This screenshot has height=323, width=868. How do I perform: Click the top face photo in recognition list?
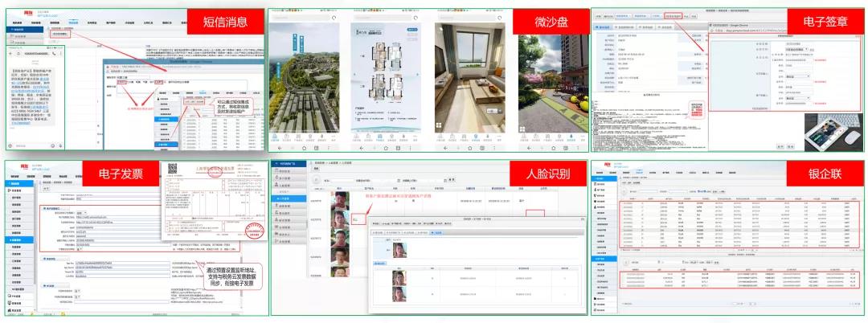click(x=342, y=201)
